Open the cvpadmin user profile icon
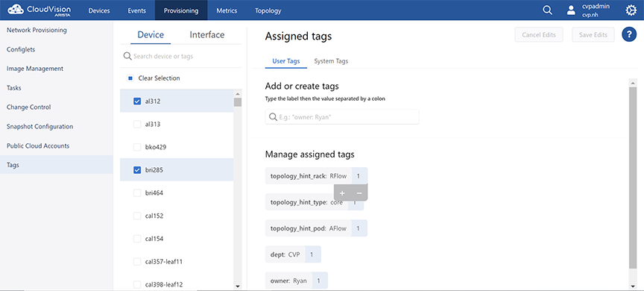Image resolution: width=644 pixels, height=291 pixels. click(x=571, y=10)
